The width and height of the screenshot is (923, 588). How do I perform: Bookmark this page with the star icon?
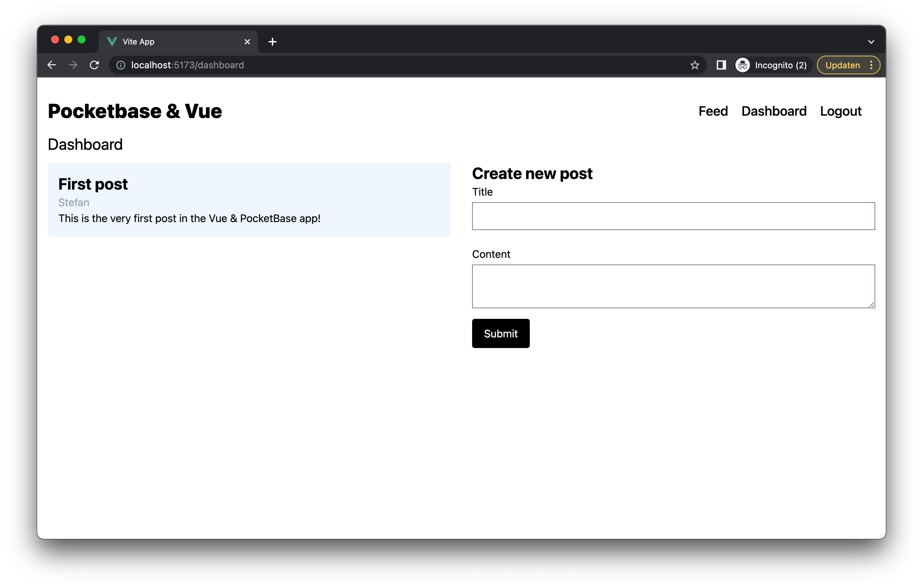695,65
